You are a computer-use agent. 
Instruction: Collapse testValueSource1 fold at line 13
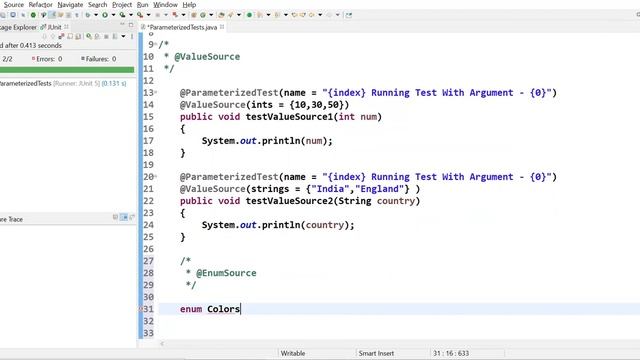coord(156,93)
